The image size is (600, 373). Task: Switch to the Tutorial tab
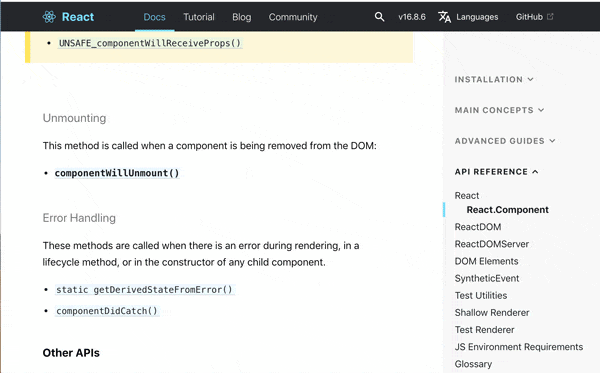coord(199,17)
